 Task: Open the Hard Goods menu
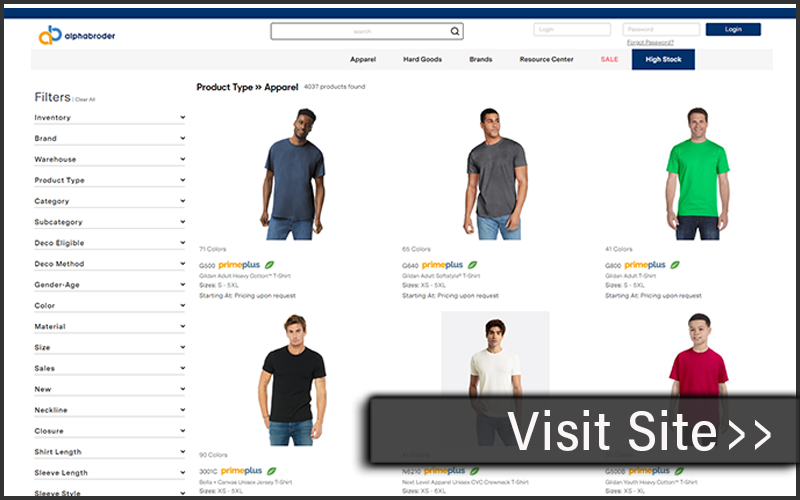pos(422,60)
